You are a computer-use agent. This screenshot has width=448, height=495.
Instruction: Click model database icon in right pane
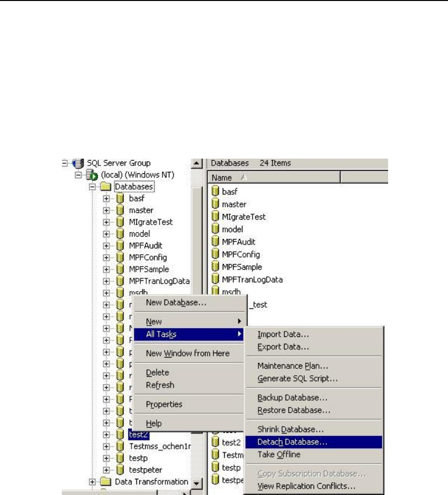215,229
